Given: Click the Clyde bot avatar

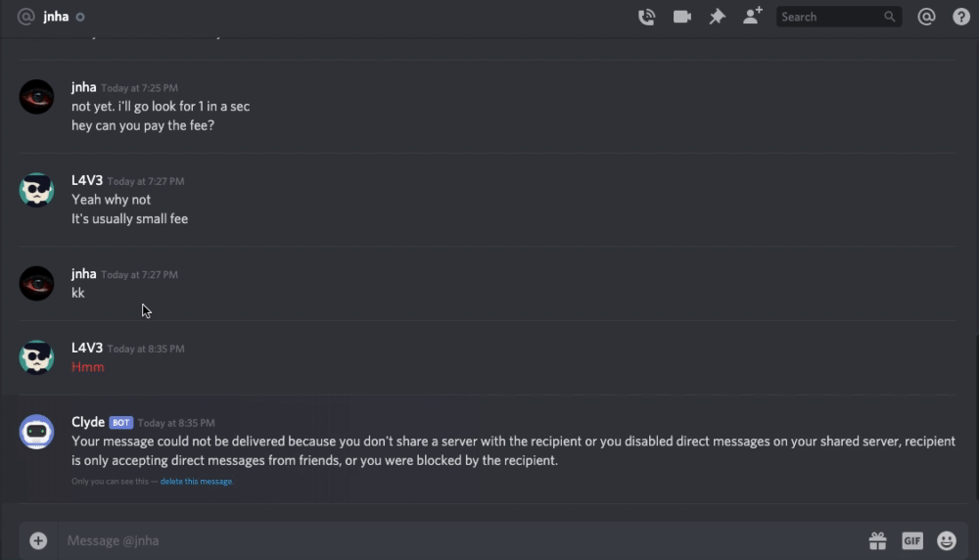Looking at the screenshot, I should pos(37,432).
